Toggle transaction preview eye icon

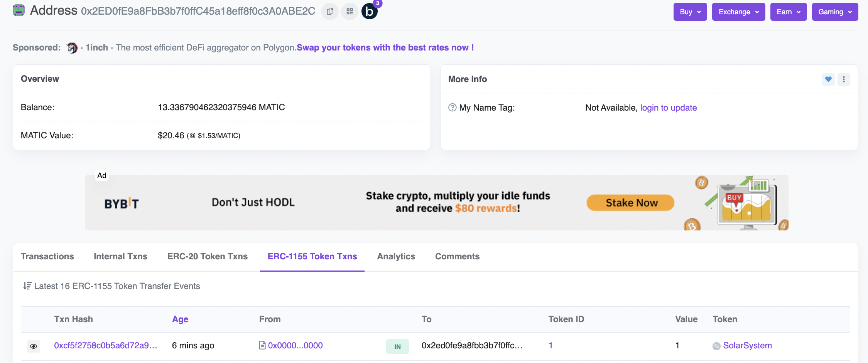pos(34,346)
